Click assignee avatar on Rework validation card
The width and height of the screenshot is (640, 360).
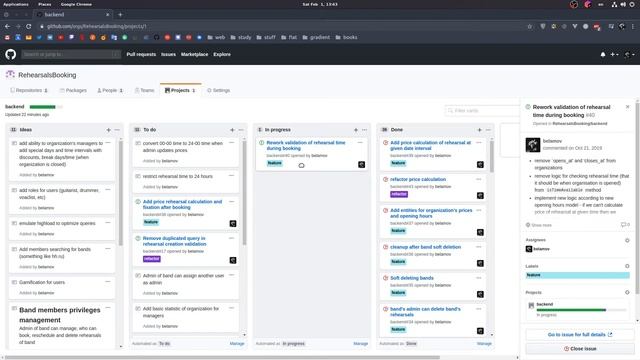click(362, 164)
